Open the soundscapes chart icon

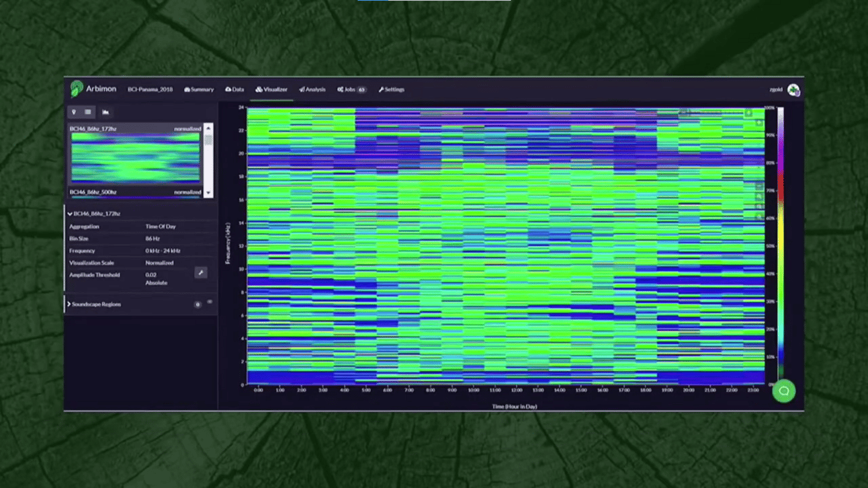(105, 112)
